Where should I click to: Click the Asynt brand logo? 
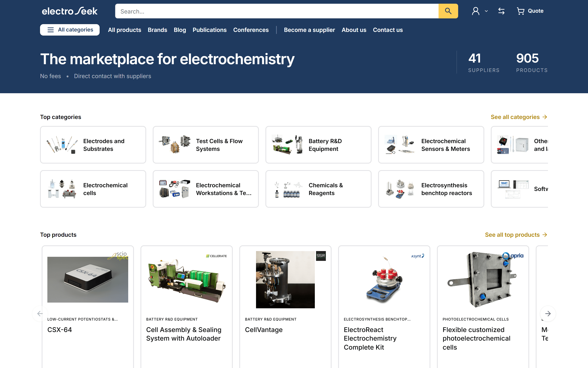tap(418, 256)
